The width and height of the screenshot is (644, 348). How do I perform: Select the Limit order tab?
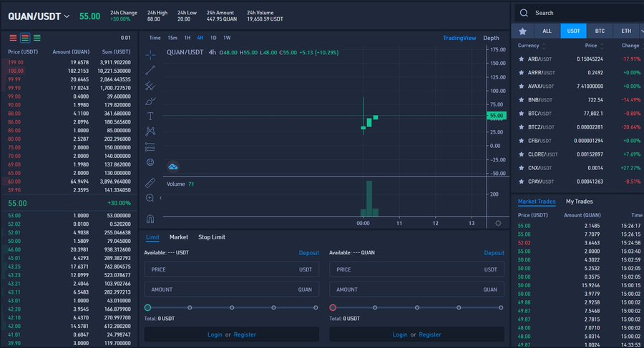(x=152, y=237)
